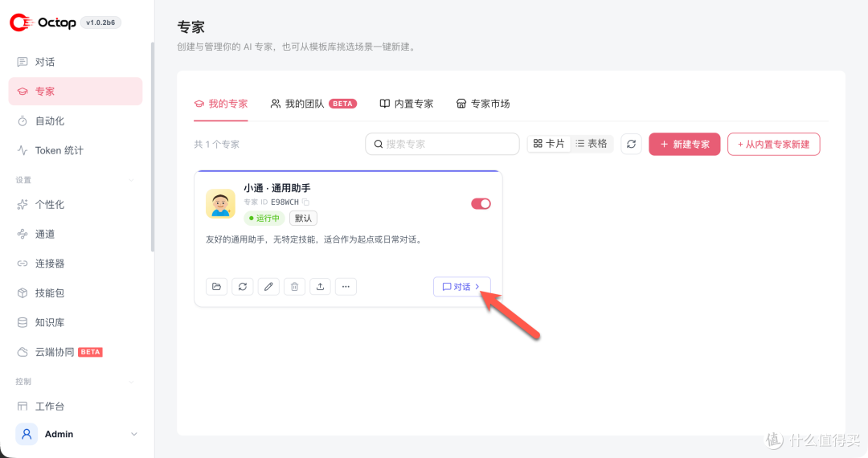Click 共 1 个专家 count text

(216, 145)
